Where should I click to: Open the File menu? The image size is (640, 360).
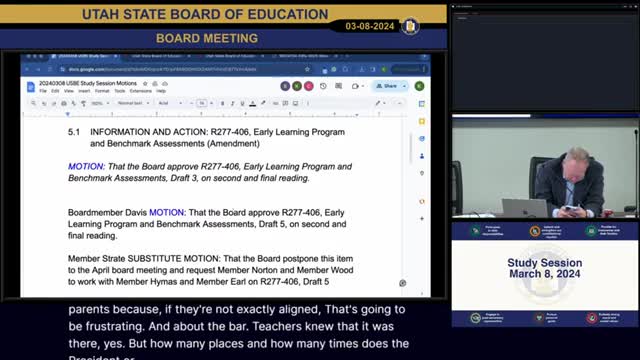click(43, 91)
